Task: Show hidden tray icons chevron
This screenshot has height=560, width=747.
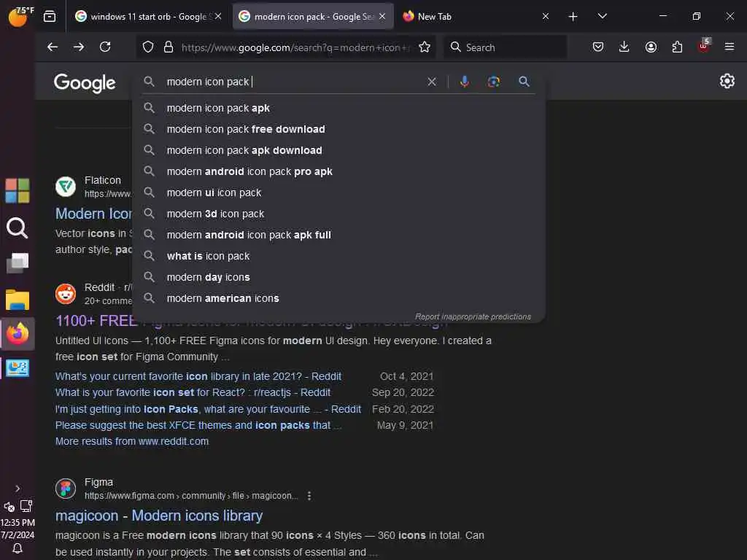Action: point(18,489)
